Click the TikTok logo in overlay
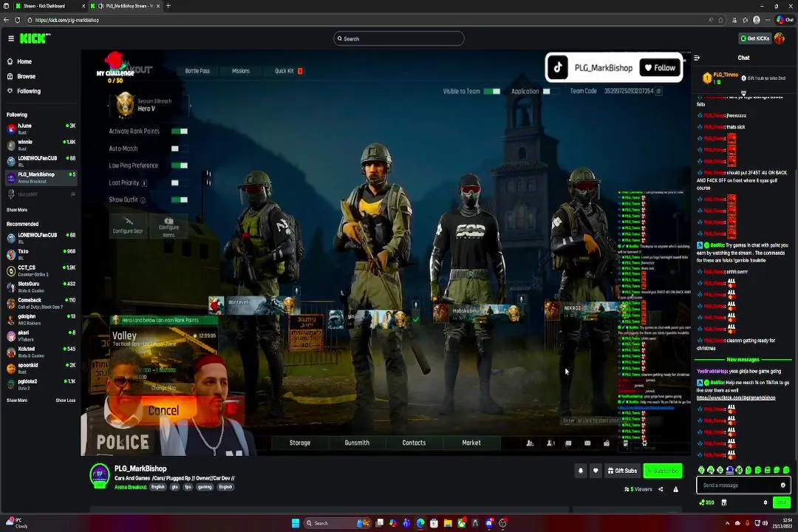 [558, 68]
